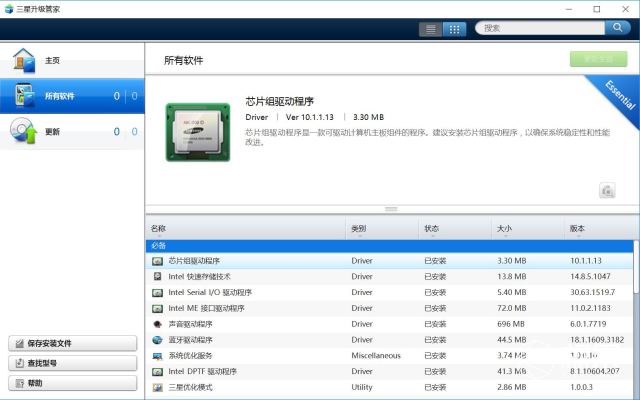The height and width of the screenshot is (400, 640).
Task: Click the 三星升级管家 title bar app icon
Action: pyautogui.click(x=9, y=9)
